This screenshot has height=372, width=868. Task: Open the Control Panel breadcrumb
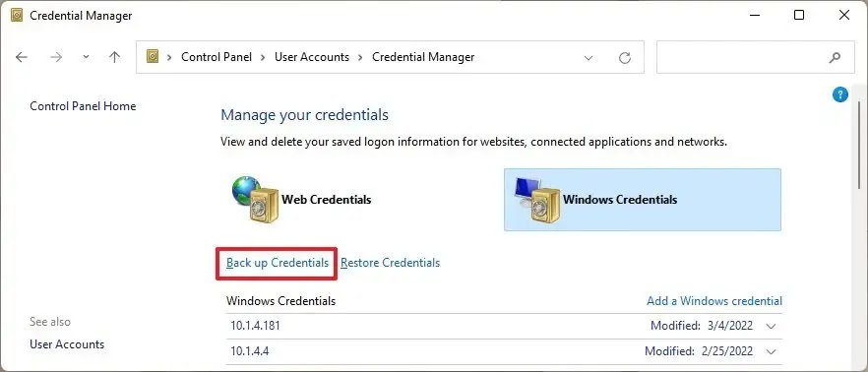click(x=217, y=57)
